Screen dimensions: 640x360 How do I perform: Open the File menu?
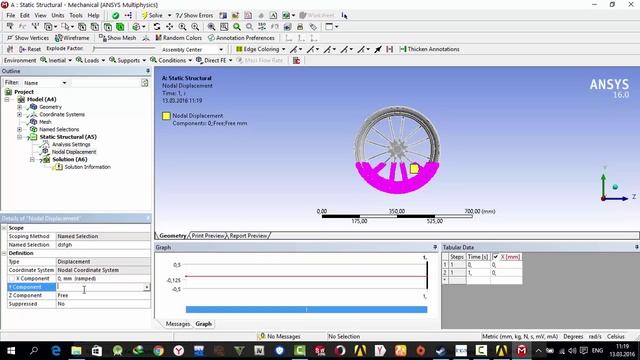[11, 16]
